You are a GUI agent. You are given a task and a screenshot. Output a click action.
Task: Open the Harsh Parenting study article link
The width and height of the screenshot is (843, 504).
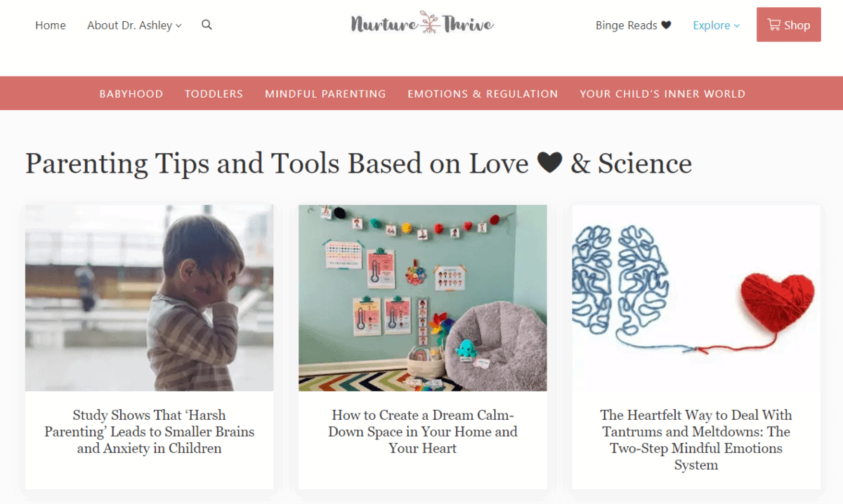(x=149, y=432)
